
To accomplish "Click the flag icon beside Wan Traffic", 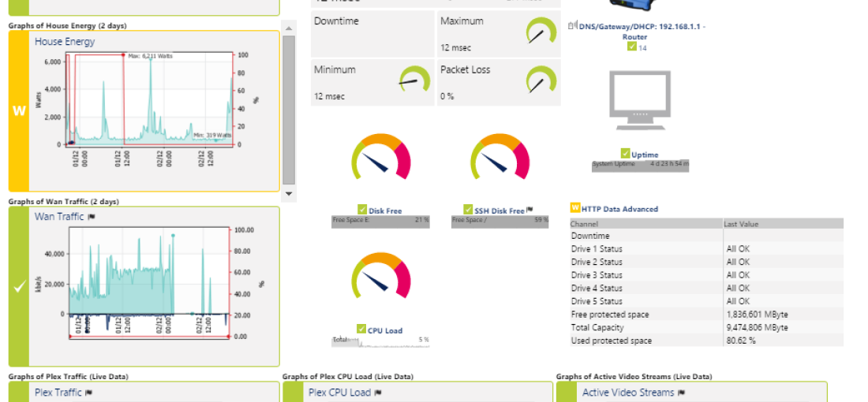I will pyautogui.click(x=92, y=217).
